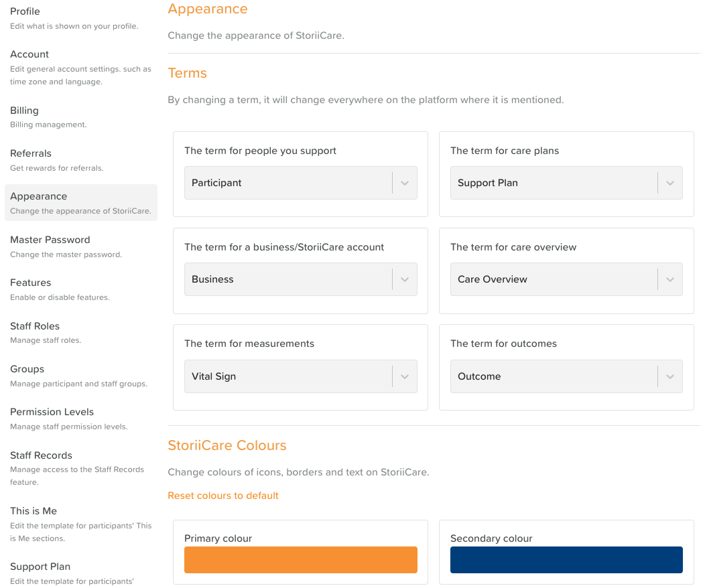Click the 'Primary colour' label

point(218,538)
